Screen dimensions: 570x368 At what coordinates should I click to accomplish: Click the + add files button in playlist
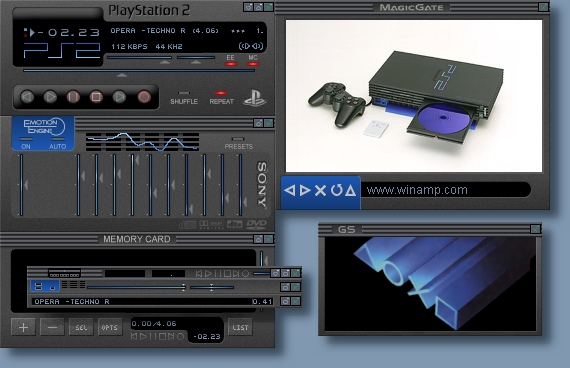(x=23, y=327)
